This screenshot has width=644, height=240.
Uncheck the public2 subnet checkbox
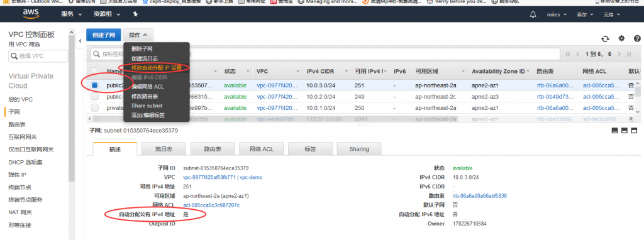(x=94, y=85)
